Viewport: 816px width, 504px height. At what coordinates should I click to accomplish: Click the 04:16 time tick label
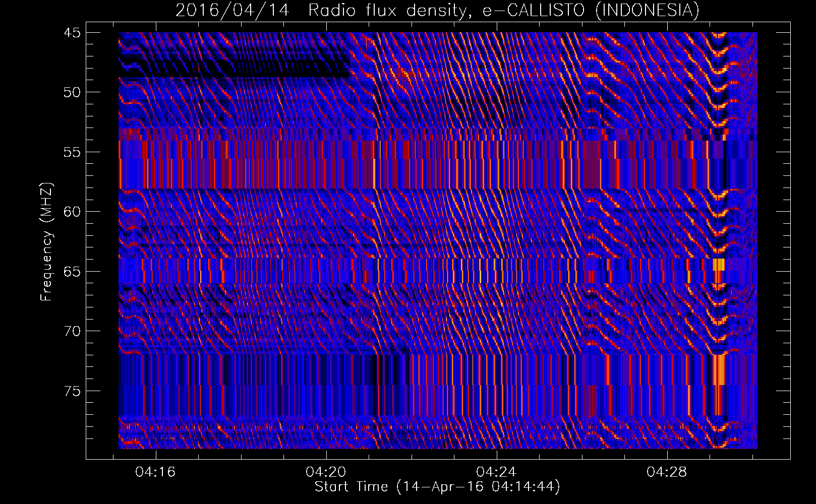click(155, 472)
